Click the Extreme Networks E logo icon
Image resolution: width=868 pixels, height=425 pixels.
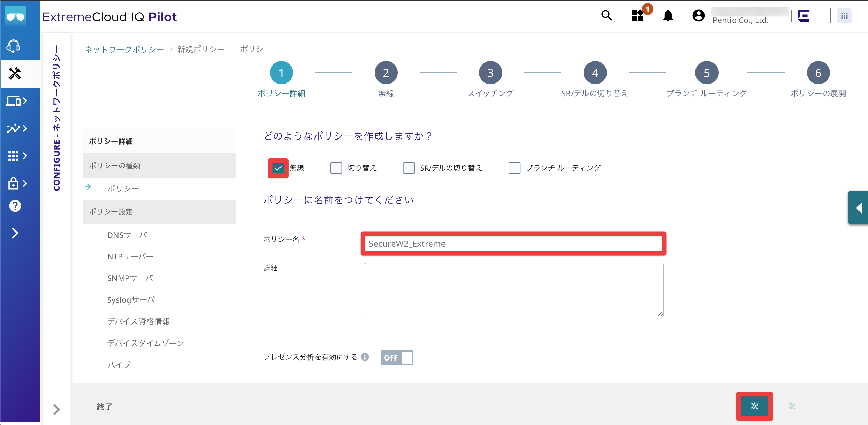804,16
